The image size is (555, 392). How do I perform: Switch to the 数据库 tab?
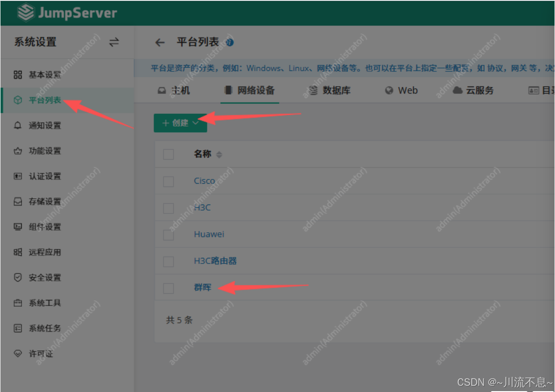click(330, 91)
